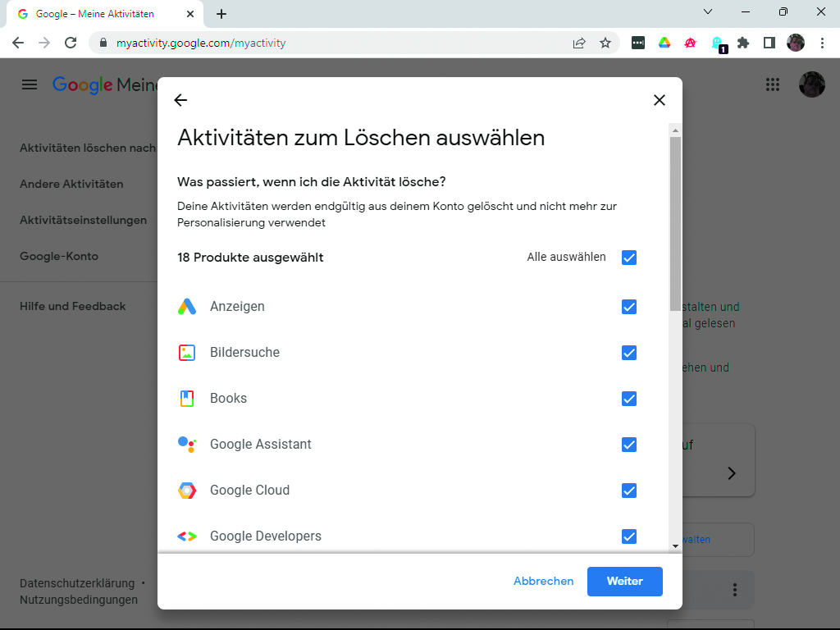Uncheck the Google Assistant checkbox
The image size is (840, 630).
(629, 445)
